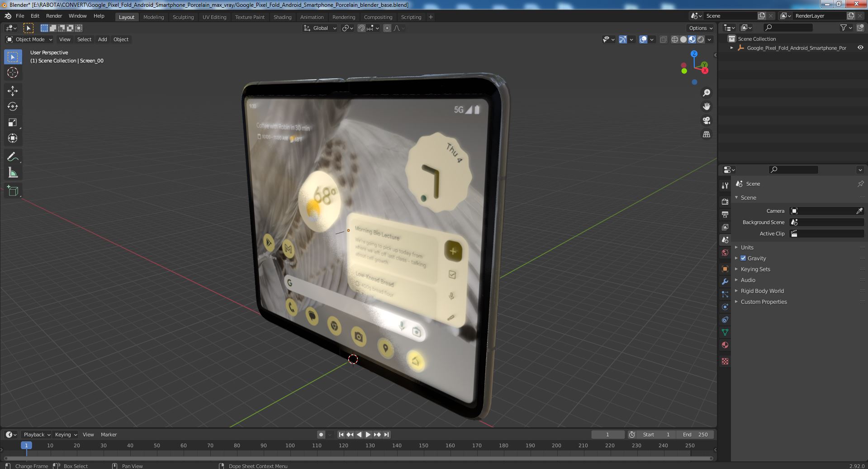
Task: Expand Units panel
Action: coord(747,248)
